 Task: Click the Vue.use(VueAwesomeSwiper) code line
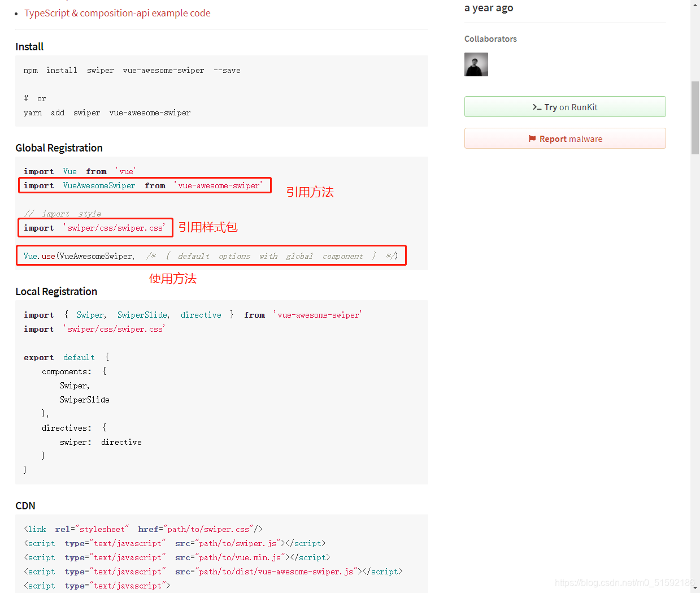[211, 256]
